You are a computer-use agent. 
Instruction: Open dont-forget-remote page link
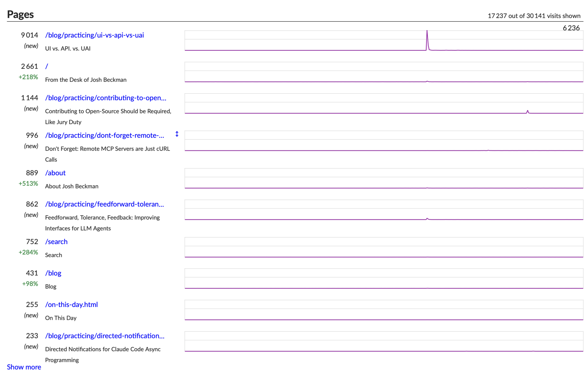click(104, 135)
